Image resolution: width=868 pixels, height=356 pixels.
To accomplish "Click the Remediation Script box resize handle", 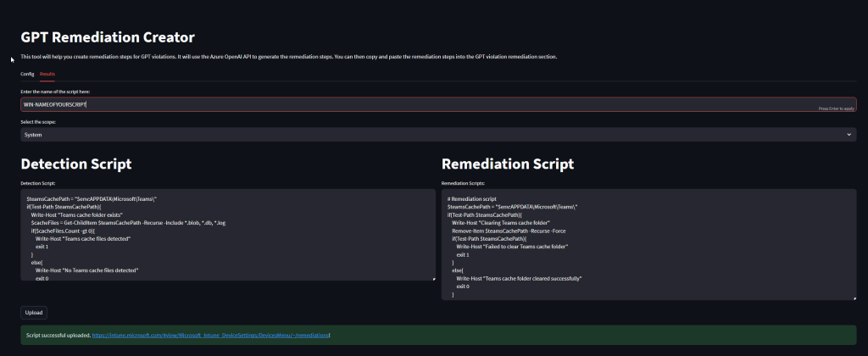I will tap(854, 297).
